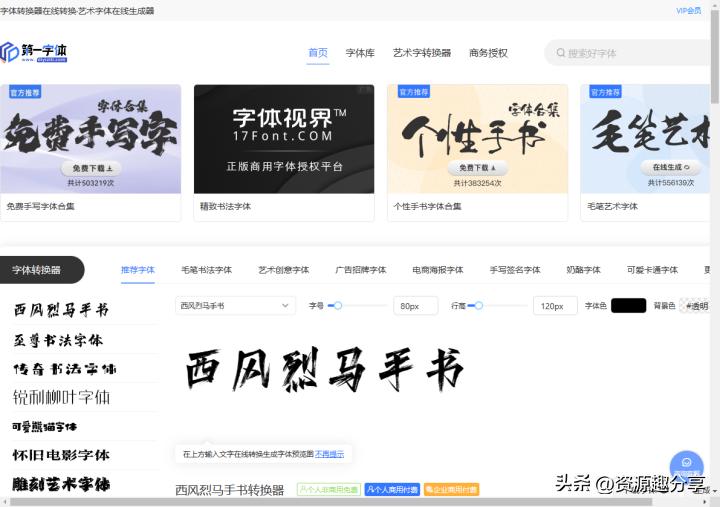The width and height of the screenshot is (720, 507).
Task: Open the black 字体色 color swatch
Action: [x=629, y=305]
